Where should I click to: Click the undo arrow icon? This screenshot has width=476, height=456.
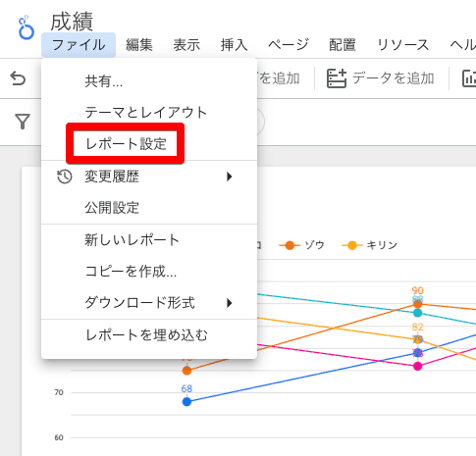tap(18, 78)
